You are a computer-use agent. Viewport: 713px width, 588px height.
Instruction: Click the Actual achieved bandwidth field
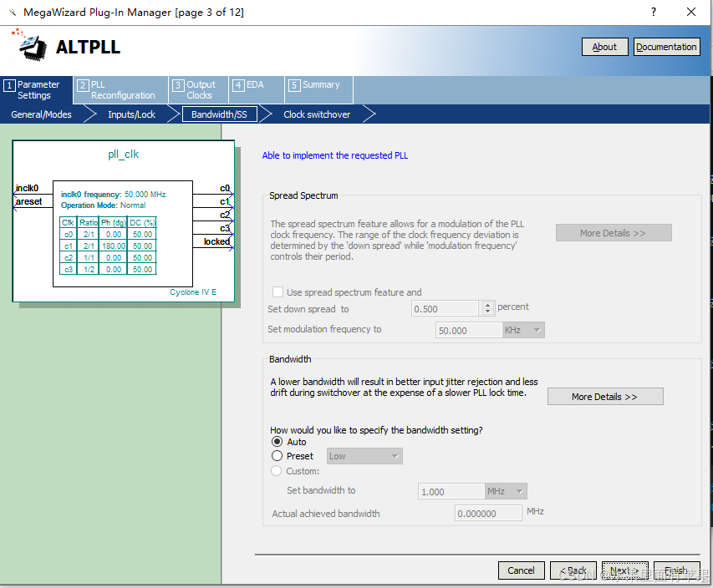point(488,513)
